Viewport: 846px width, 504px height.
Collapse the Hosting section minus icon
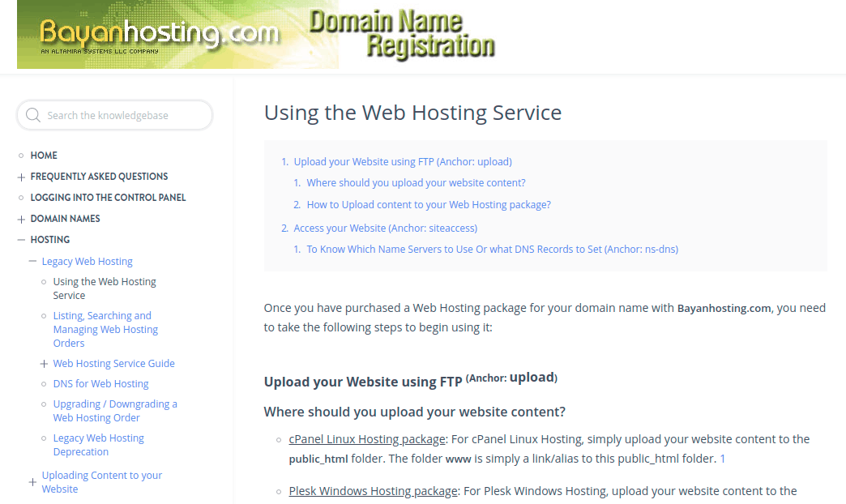pyautogui.click(x=21, y=240)
